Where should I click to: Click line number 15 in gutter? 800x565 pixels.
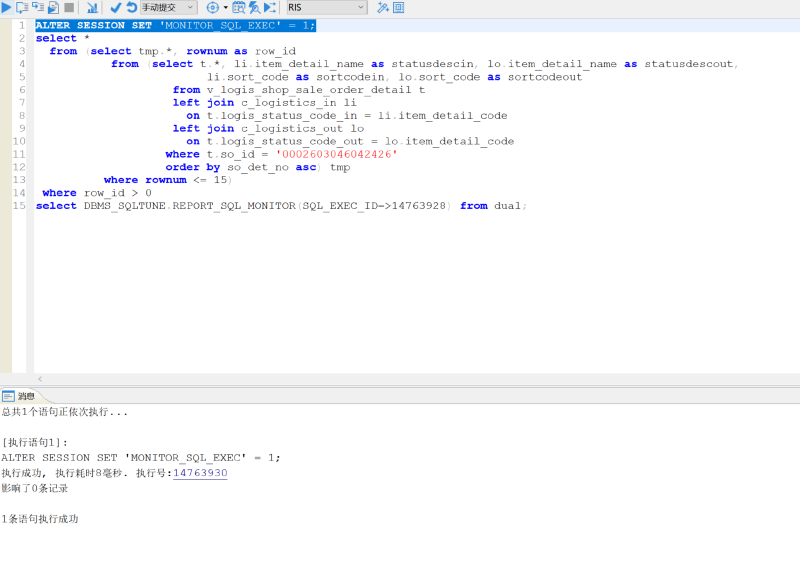click(19, 206)
